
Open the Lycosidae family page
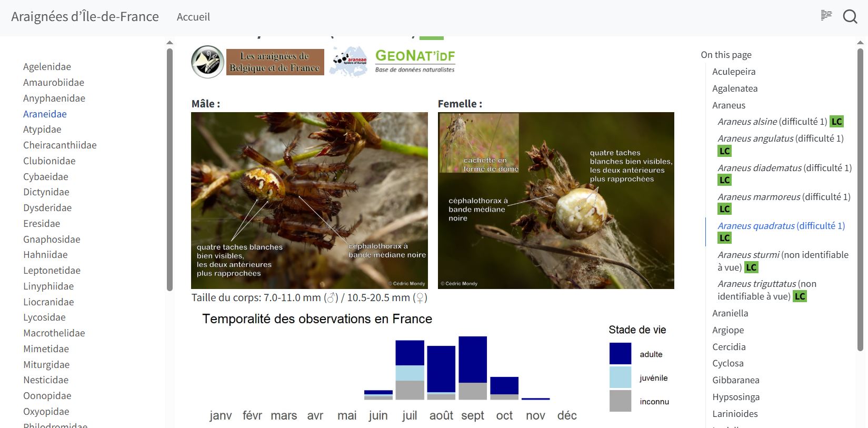pos(44,317)
